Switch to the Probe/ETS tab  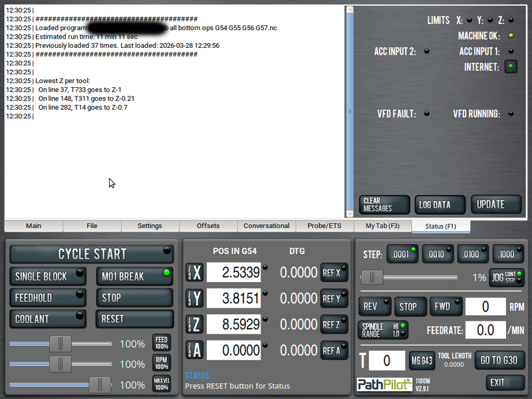[325, 226]
